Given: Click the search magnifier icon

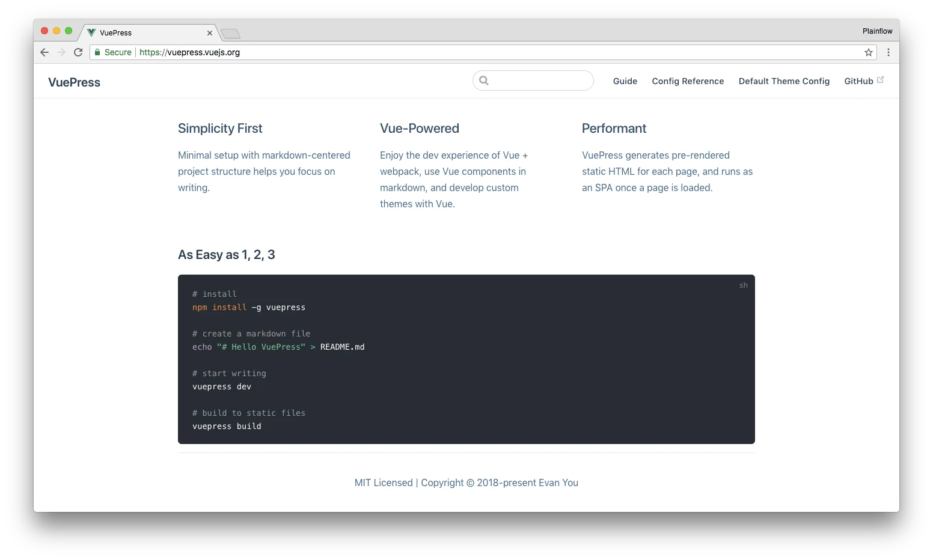Looking at the screenshot, I should coord(484,81).
